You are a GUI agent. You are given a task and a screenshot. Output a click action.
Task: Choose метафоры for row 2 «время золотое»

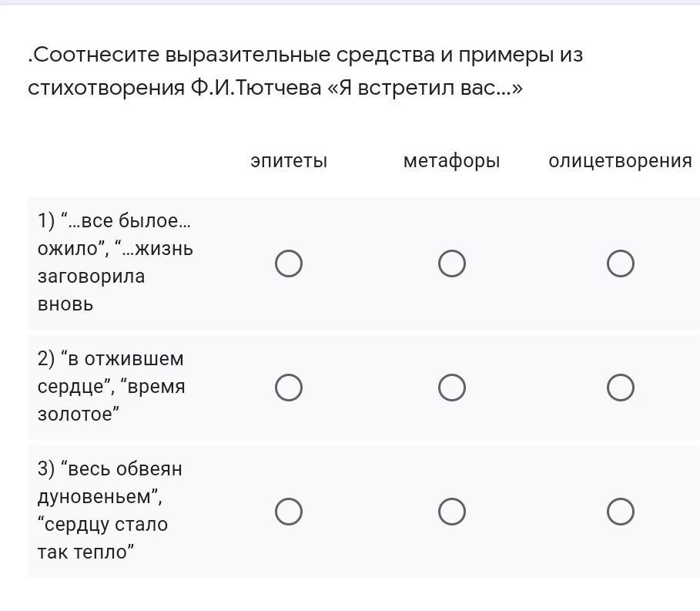coord(452,388)
